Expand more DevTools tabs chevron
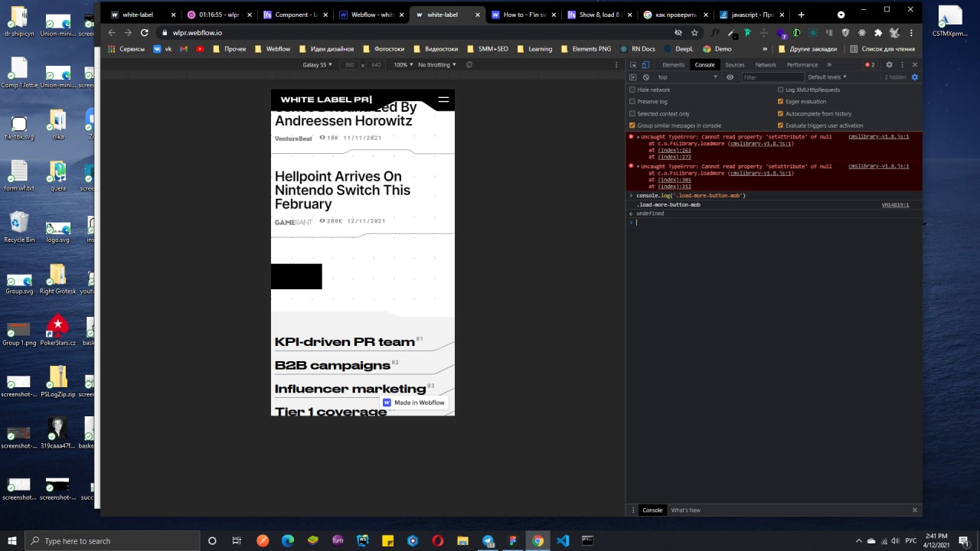 click(x=829, y=65)
